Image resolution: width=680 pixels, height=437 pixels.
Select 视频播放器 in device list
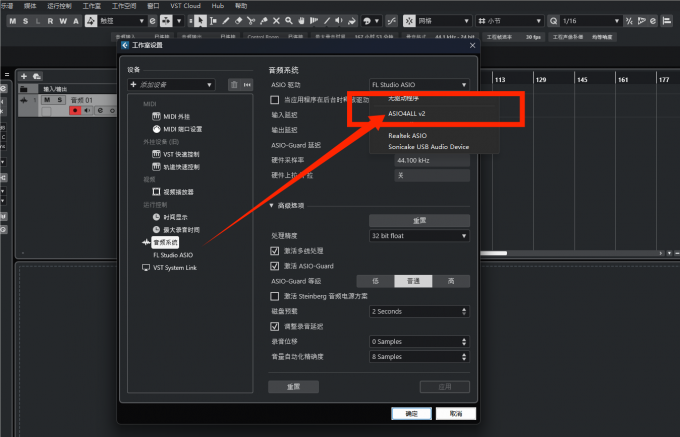173,192
